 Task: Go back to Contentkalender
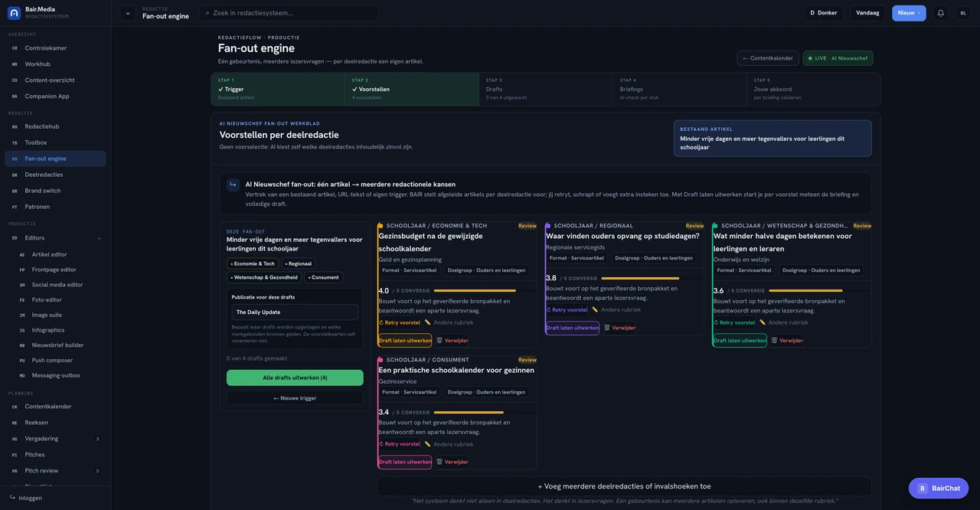[768, 58]
